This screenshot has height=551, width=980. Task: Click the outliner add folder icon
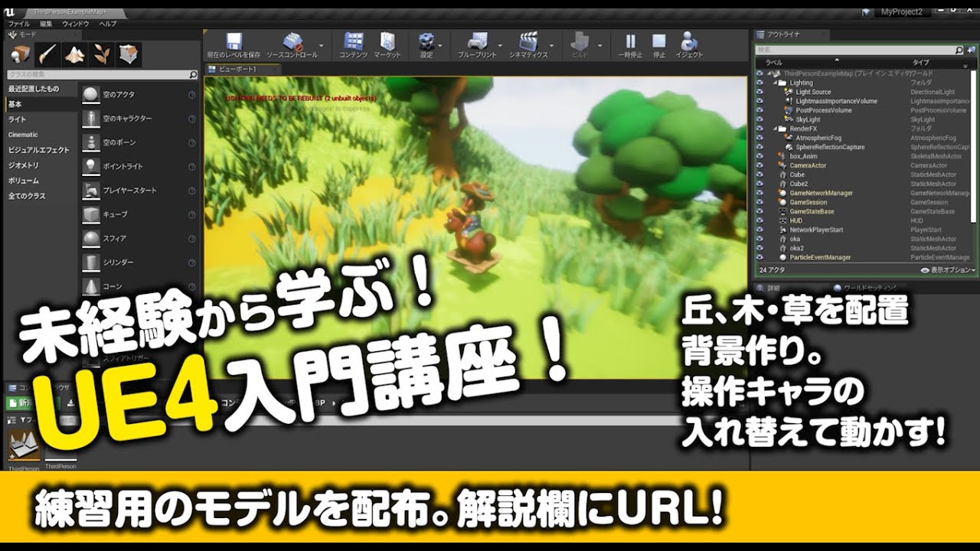970,51
